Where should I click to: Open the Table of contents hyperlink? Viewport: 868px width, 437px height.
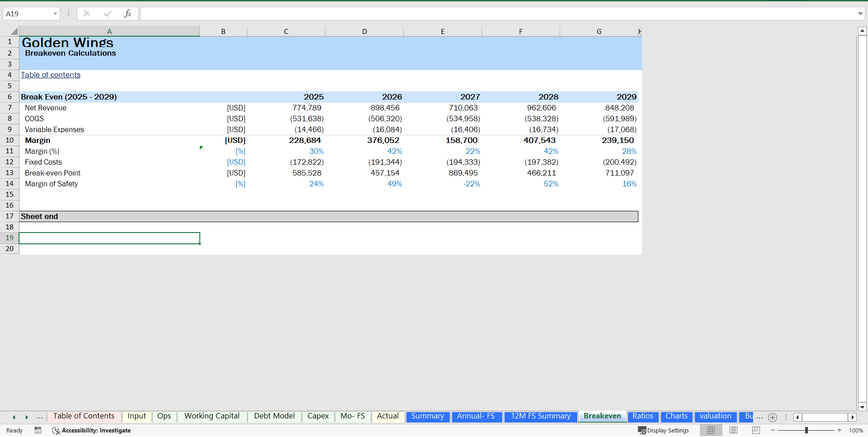(51, 75)
